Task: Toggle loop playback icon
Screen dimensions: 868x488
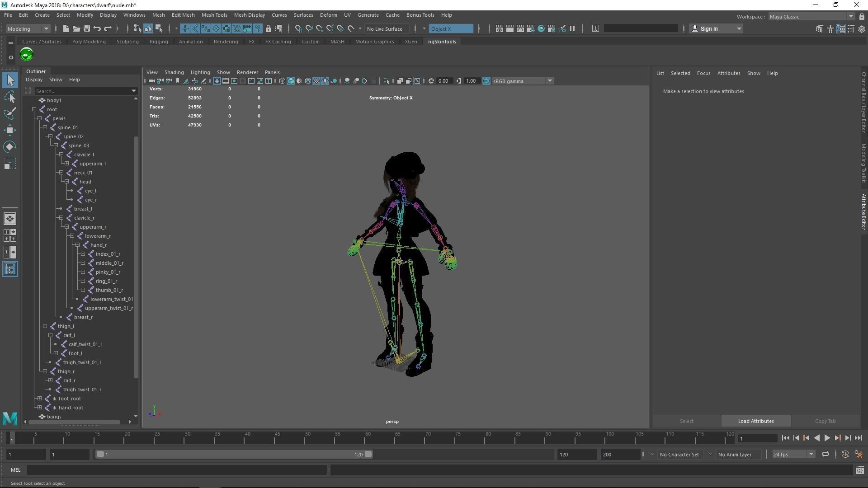Action: coord(825,454)
